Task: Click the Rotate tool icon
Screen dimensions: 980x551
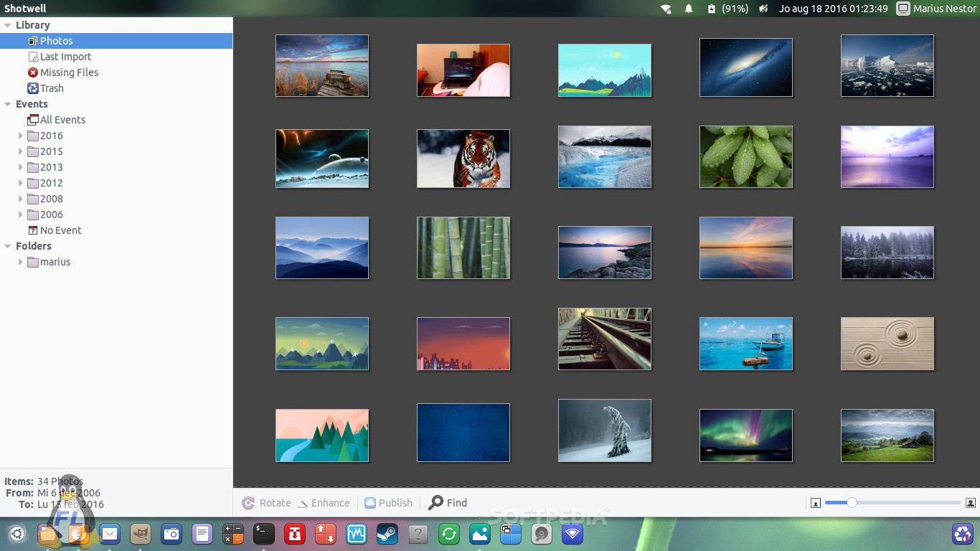Action: point(248,502)
